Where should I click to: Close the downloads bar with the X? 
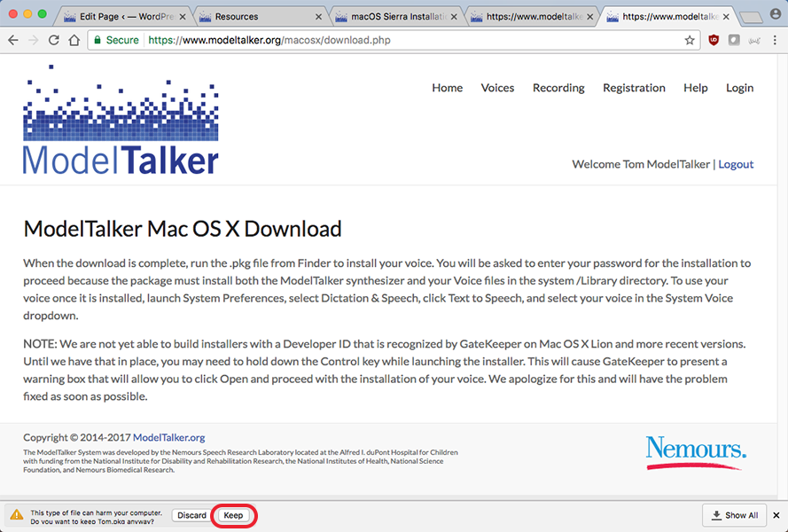tap(776, 515)
